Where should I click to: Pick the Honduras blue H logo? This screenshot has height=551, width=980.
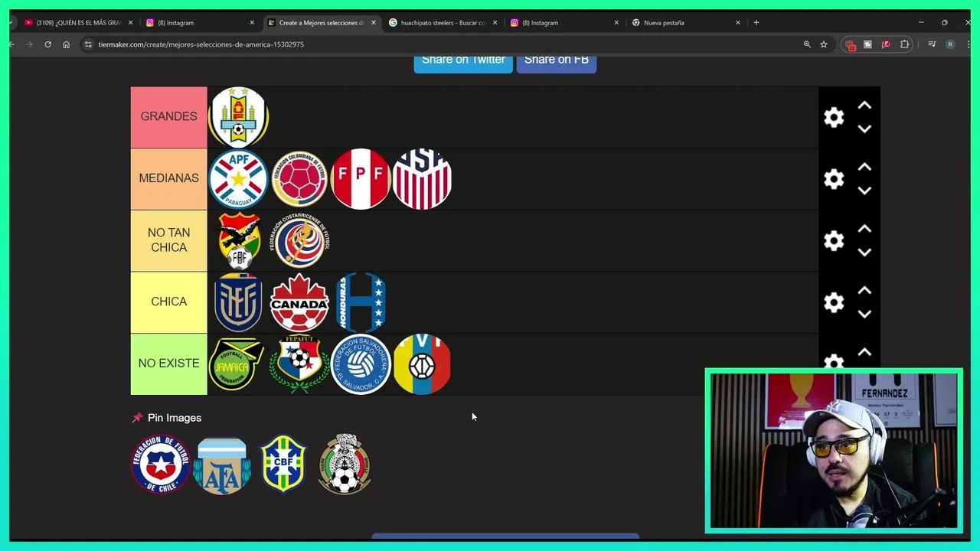(x=361, y=302)
